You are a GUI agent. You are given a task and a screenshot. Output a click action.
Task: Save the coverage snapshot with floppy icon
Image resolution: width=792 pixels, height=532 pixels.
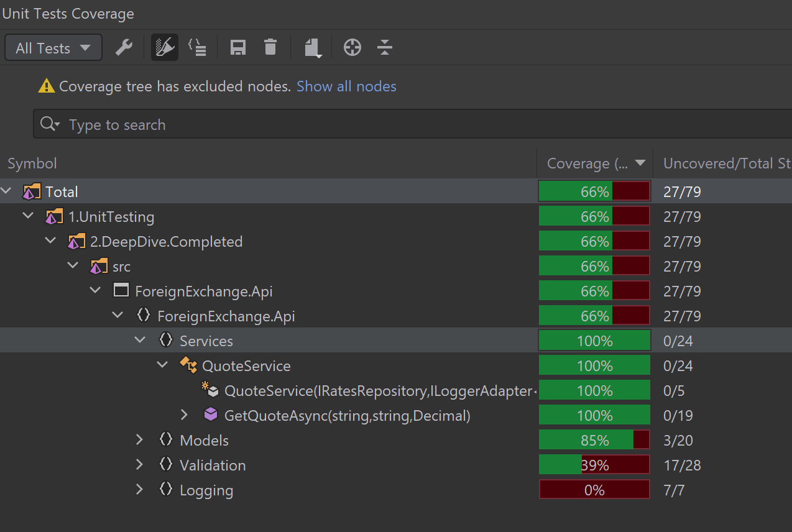237,48
